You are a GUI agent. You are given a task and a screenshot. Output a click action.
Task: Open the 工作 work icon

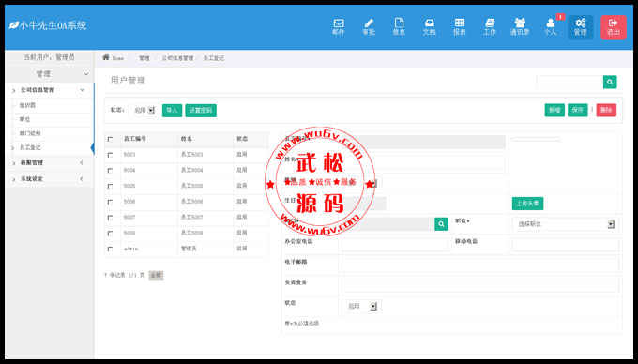(x=490, y=27)
